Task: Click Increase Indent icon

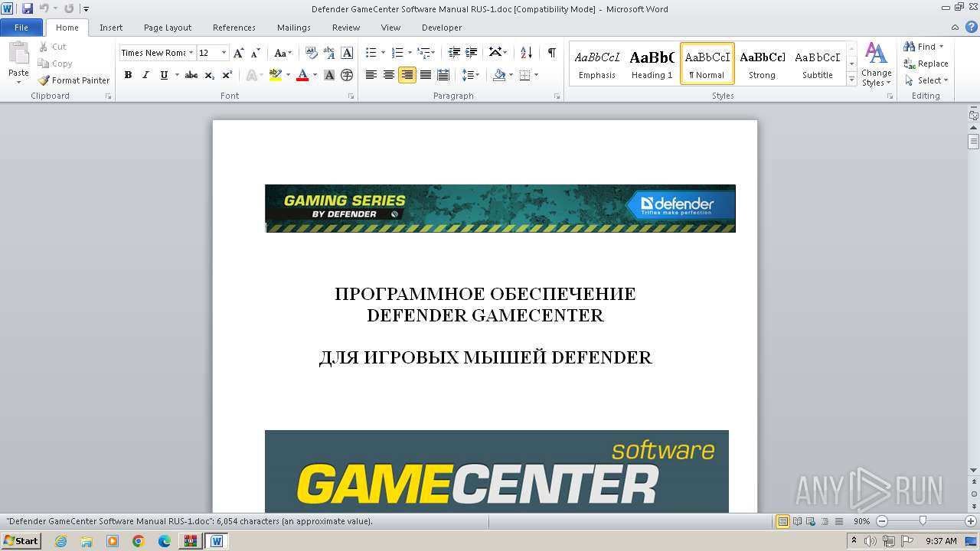Action: coord(472,53)
